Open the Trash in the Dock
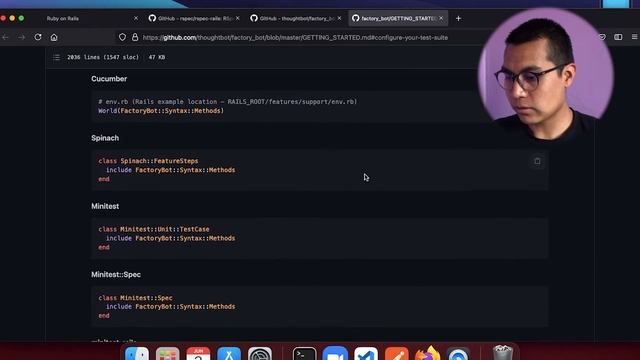The height and width of the screenshot is (360, 640). 502,353
